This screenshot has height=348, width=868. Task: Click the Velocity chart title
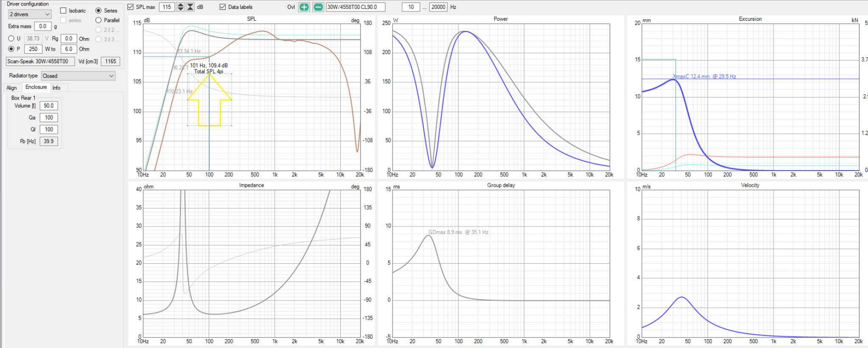pos(750,185)
